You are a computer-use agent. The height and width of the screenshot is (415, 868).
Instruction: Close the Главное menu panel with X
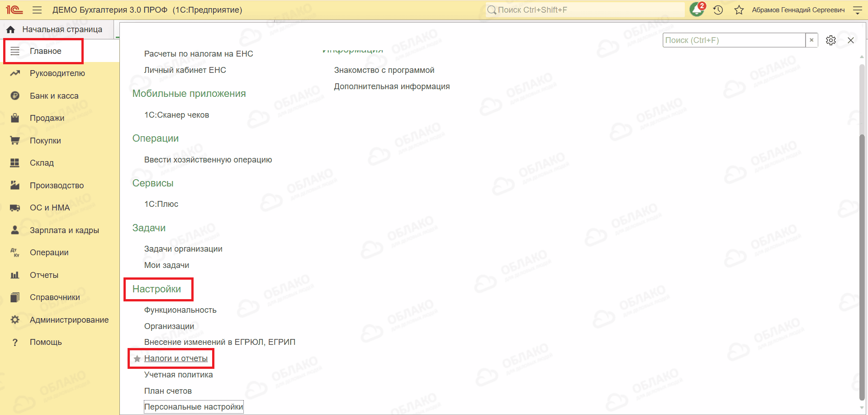click(x=851, y=40)
